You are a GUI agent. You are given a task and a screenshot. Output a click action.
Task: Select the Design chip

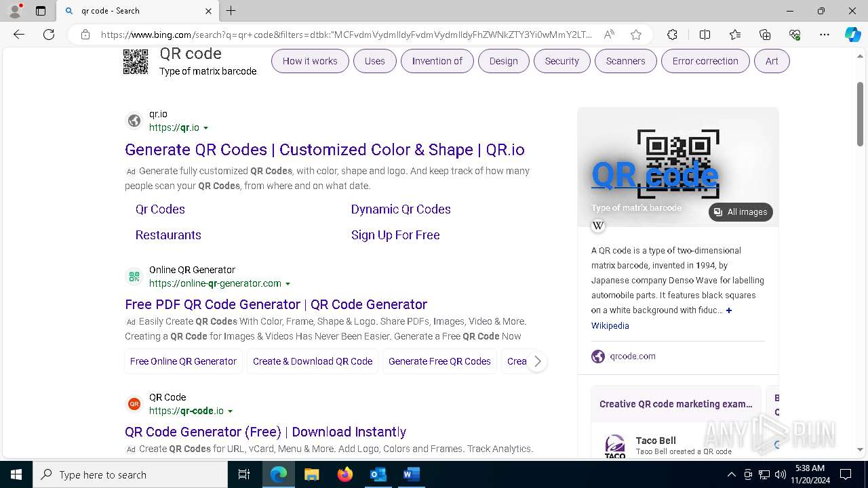pos(503,61)
